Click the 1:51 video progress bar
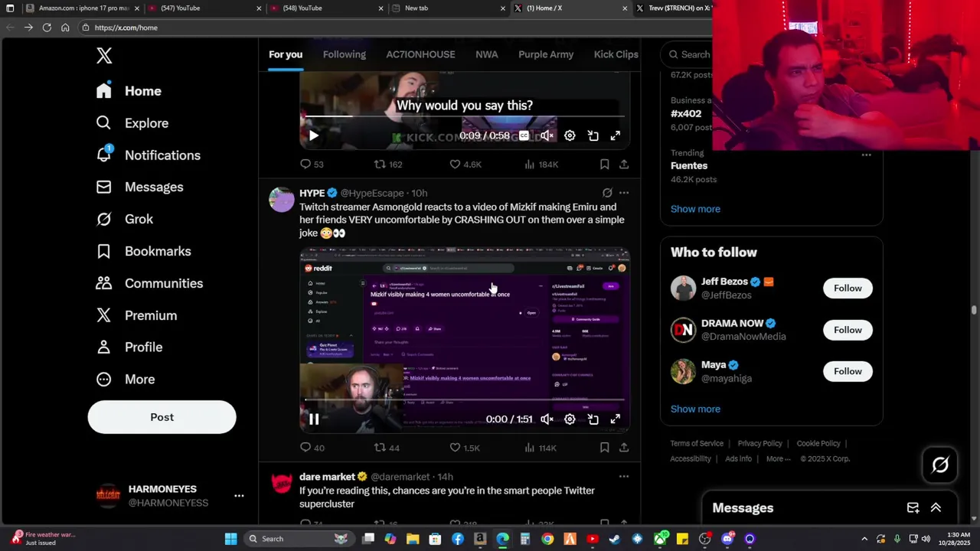Screen dimensions: 980x551 (465, 400)
